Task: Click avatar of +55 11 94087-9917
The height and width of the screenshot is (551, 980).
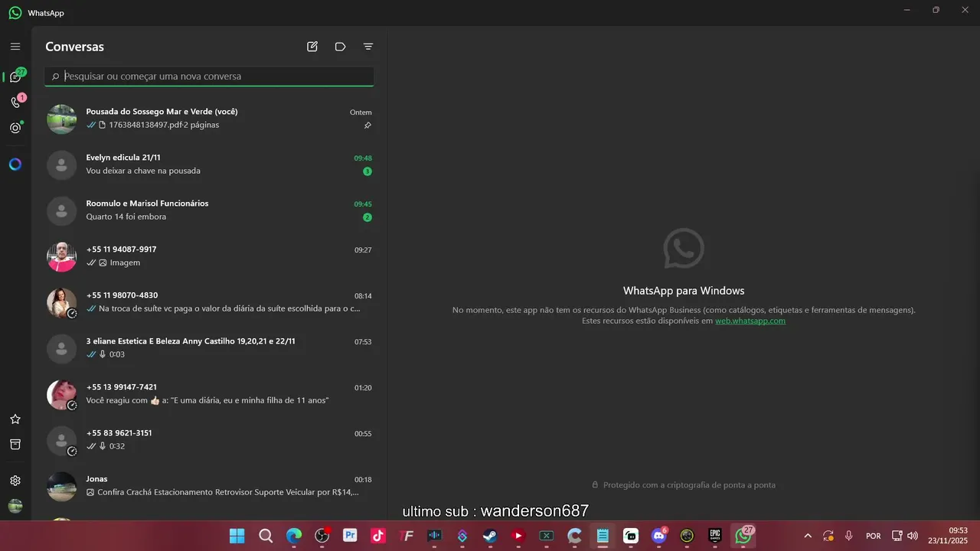Action: point(62,257)
